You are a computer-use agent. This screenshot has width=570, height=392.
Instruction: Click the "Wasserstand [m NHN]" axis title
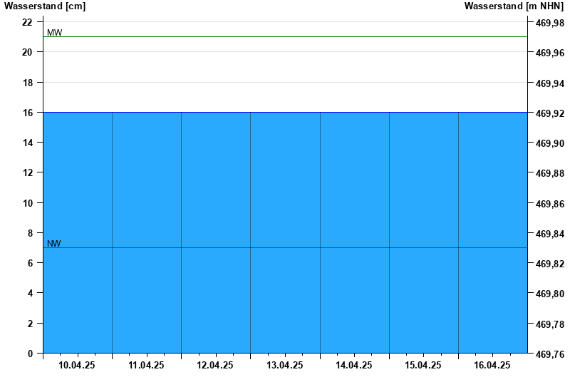pos(514,6)
